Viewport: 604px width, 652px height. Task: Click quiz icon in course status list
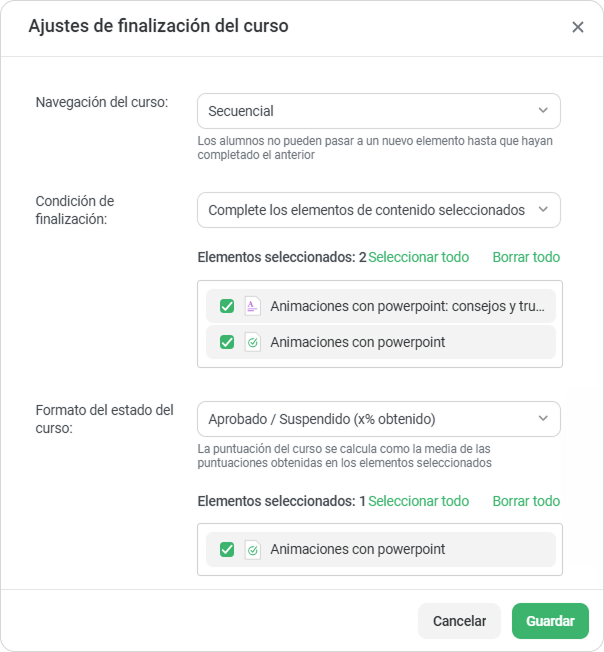tap(252, 550)
